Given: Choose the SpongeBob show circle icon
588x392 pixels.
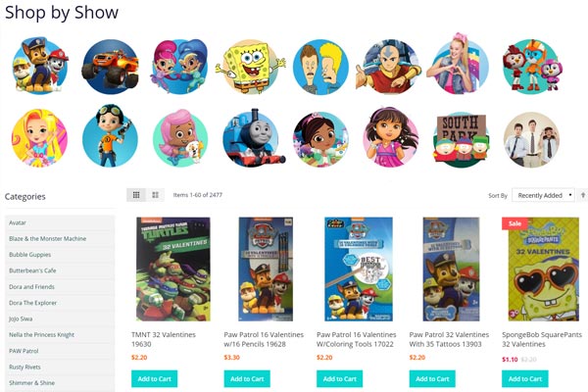Looking at the screenshot, I should click(251, 67).
